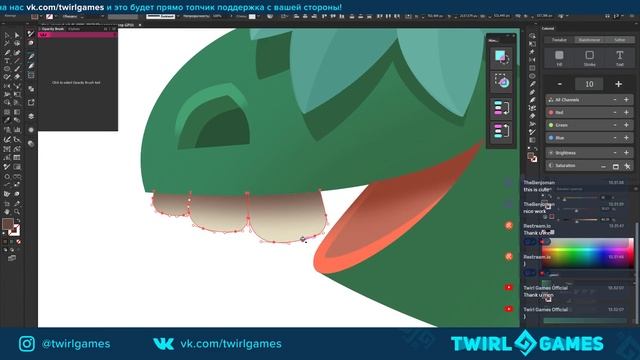Click the fill/stroke mini swatch in right toolbar
This screenshot has height=360, width=640.
pyautogui.click(x=532, y=157)
